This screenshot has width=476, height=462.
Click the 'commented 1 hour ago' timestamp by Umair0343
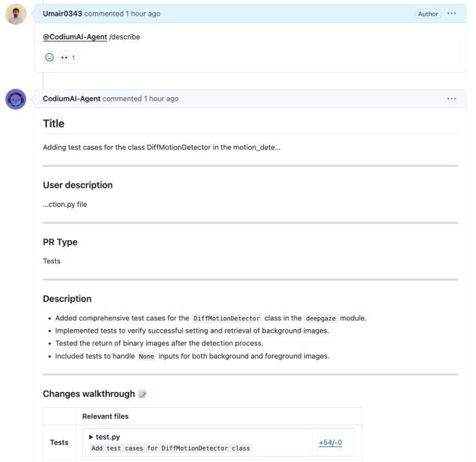tap(122, 14)
